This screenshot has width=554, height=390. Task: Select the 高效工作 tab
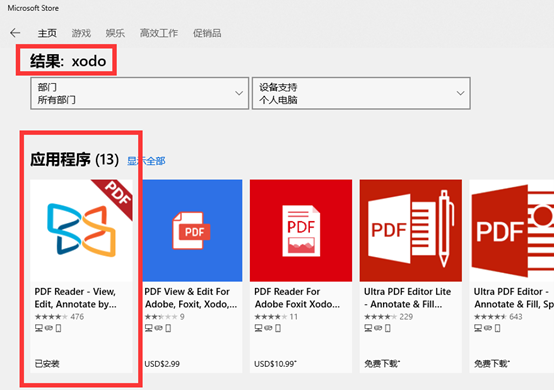click(159, 33)
